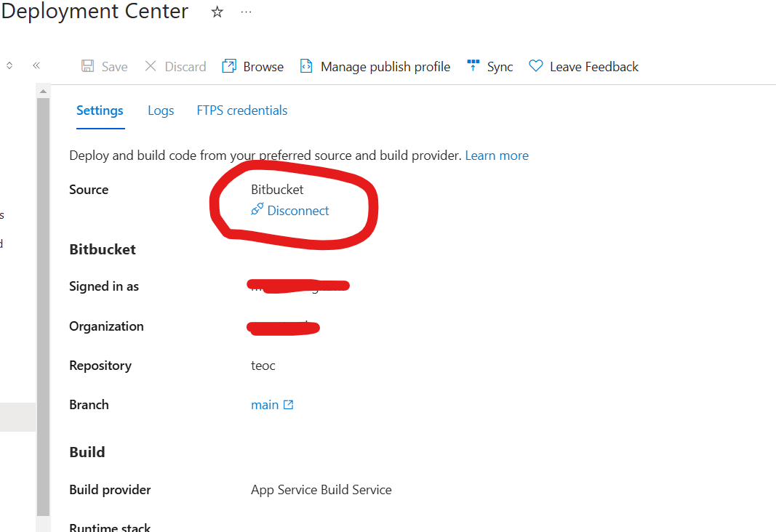Viewport: 776px width, 532px height.
Task: Open the main branch link
Action: point(265,405)
